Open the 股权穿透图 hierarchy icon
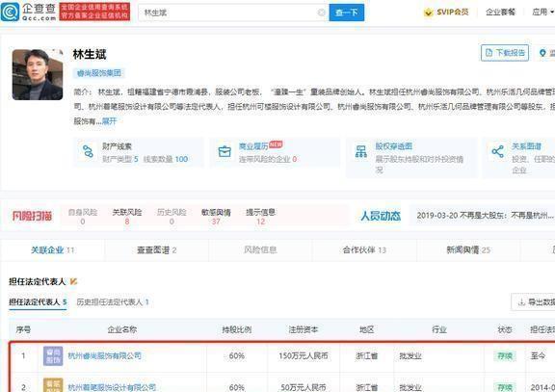 pyautogui.click(x=361, y=151)
